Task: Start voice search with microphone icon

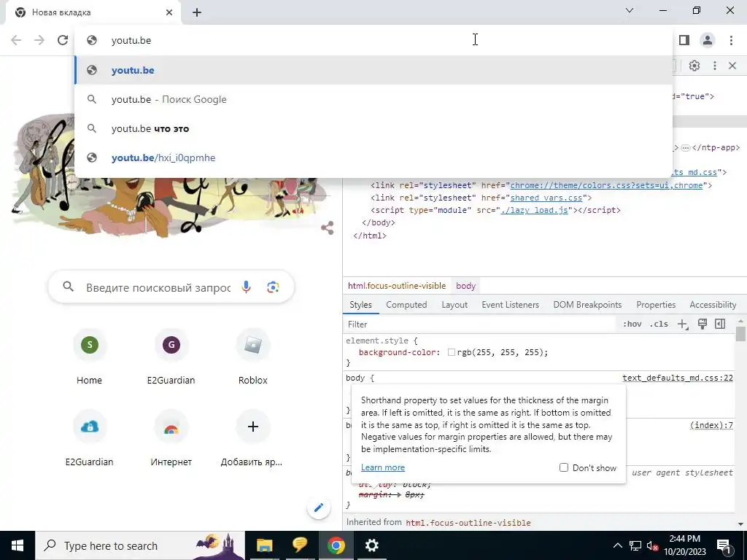Action: coord(247,287)
